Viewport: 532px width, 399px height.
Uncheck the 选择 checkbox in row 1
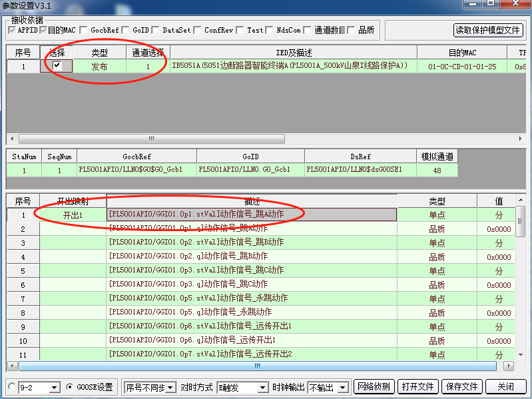pos(57,65)
